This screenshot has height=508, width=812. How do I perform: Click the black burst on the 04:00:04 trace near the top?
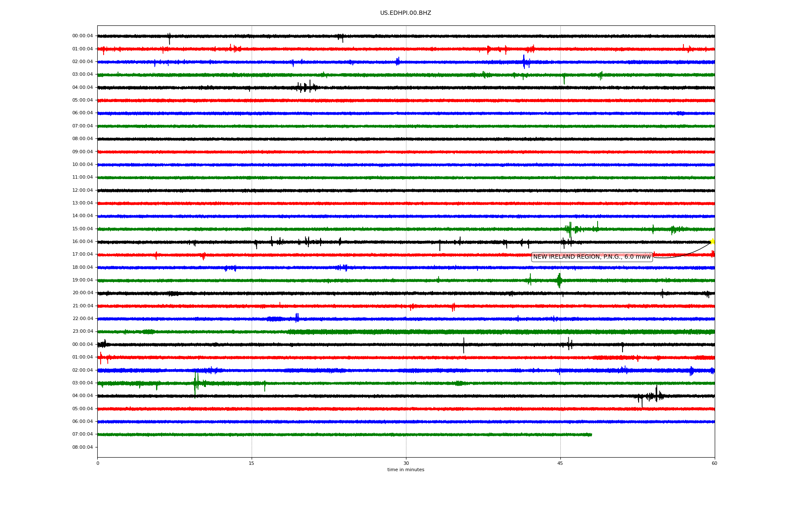coord(306,87)
